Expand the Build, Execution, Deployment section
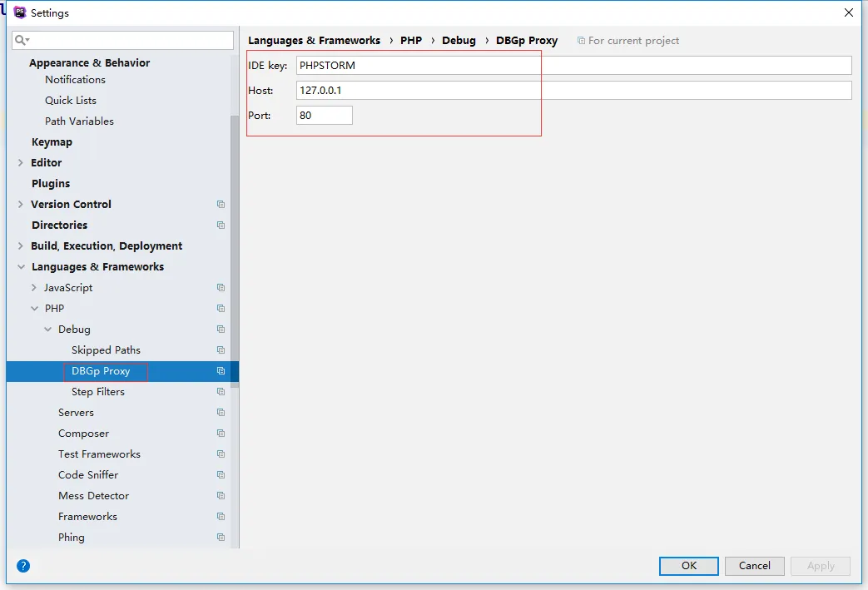 coord(21,246)
